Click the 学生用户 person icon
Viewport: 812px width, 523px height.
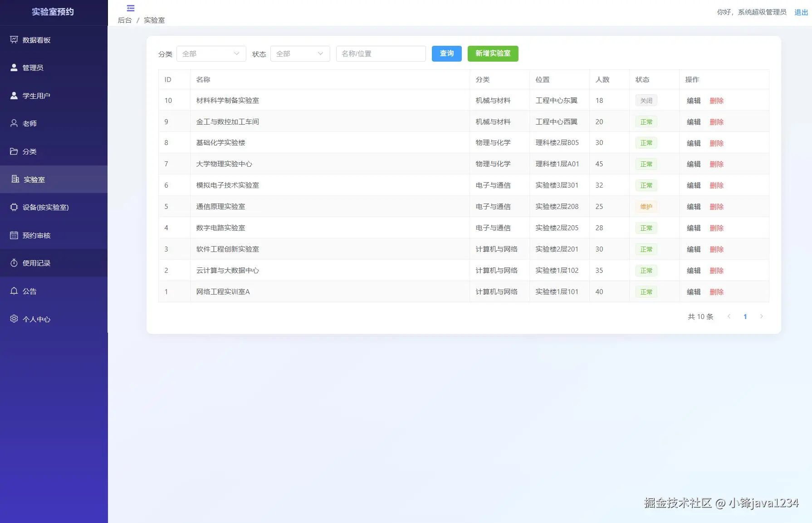point(14,96)
